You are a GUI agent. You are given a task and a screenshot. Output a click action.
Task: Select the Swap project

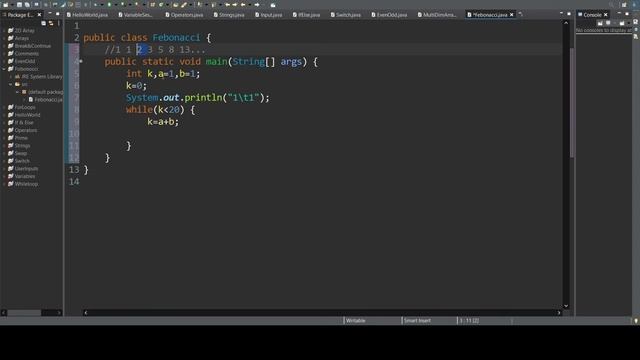(20, 153)
